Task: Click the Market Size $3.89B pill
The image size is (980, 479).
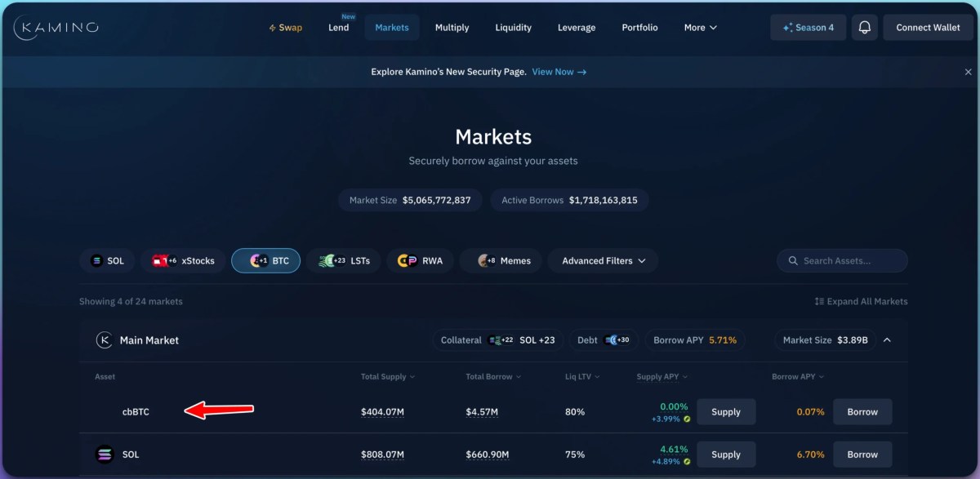Action: click(826, 340)
